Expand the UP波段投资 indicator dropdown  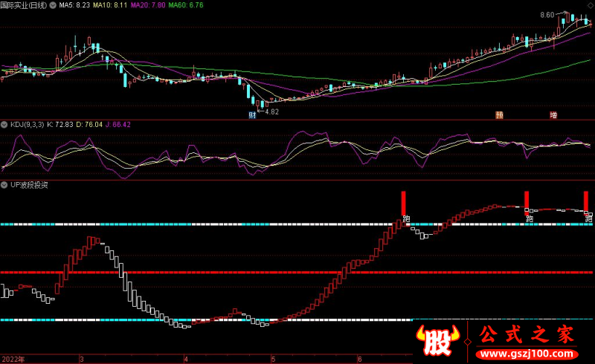pos(4,185)
